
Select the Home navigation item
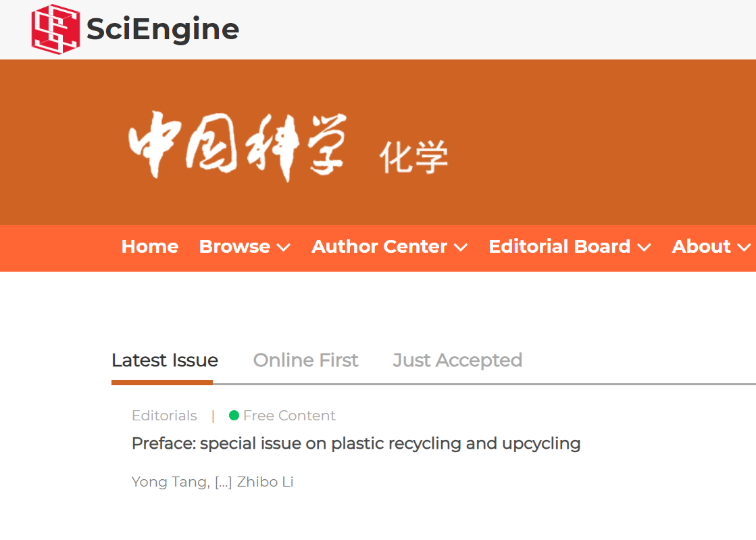coord(149,247)
